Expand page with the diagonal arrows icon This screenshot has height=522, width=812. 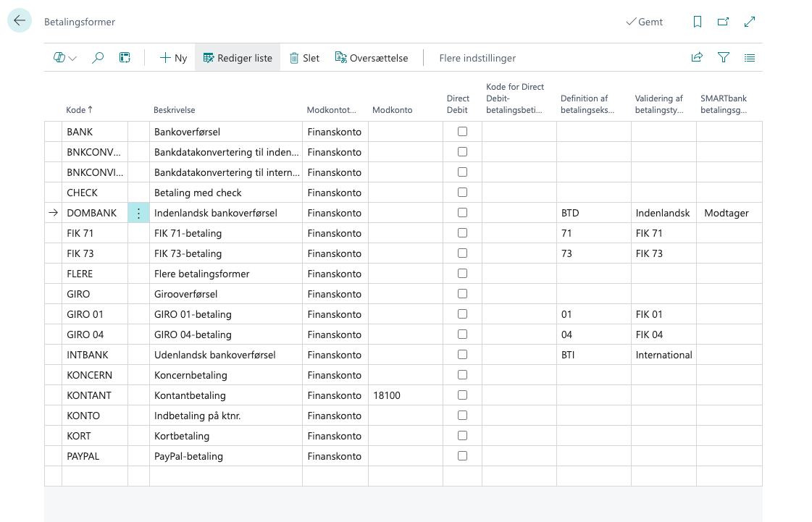point(750,22)
